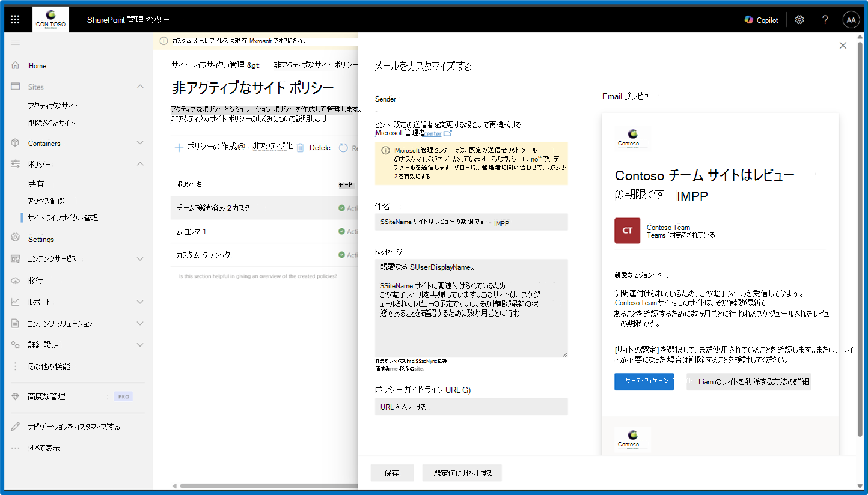This screenshot has height=495, width=868.
Task: Click the CT avatar in email preview
Action: 627,231
